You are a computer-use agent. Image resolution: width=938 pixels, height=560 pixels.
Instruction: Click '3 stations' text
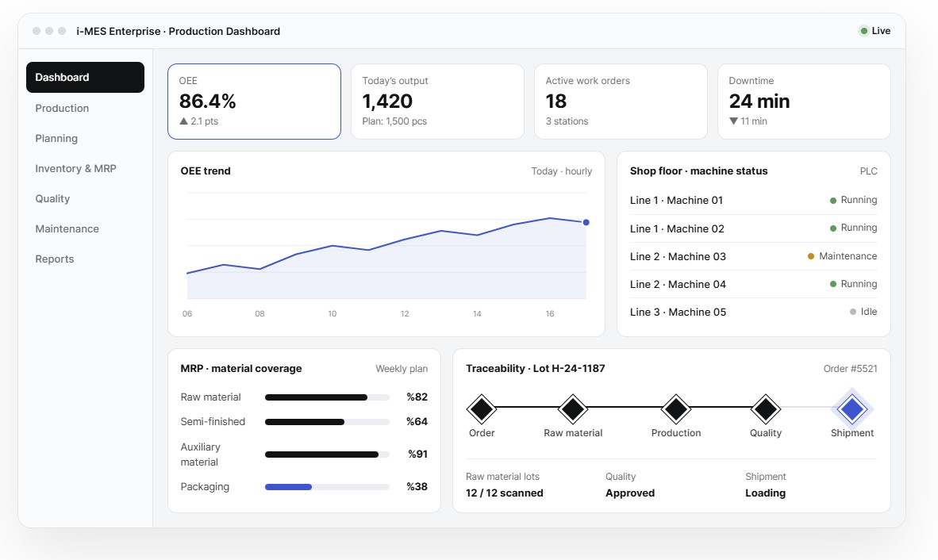(x=567, y=121)
